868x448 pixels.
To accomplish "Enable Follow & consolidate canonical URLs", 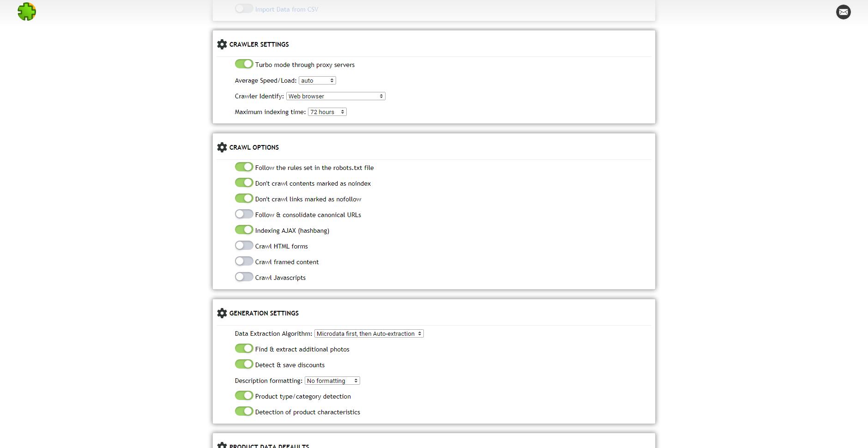I will point(244,214).
